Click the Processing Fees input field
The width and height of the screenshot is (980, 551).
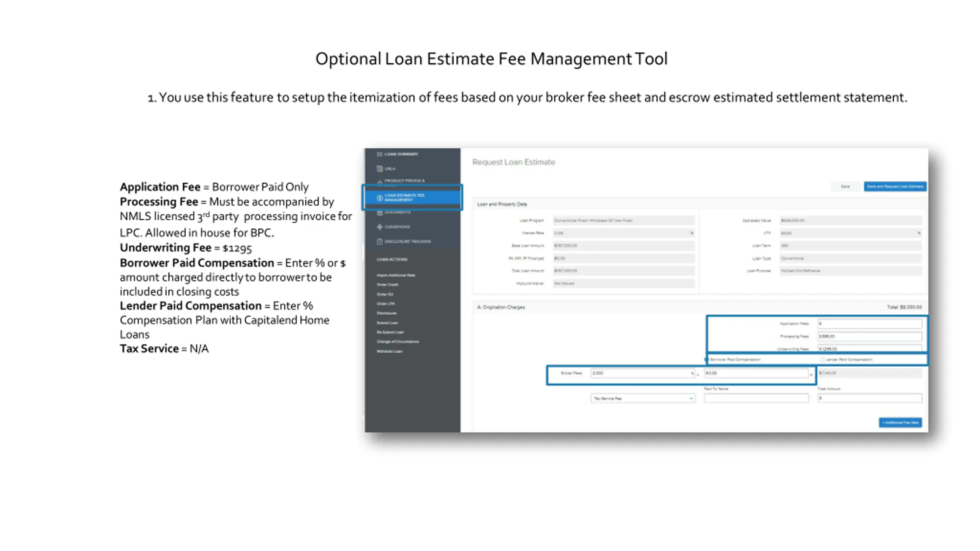[x=869, y=336]
